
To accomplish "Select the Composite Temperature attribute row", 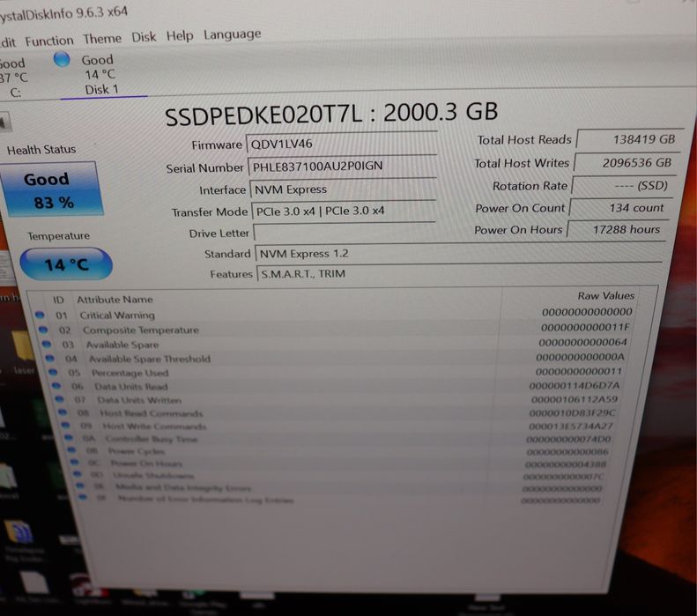I will (335, 329).
